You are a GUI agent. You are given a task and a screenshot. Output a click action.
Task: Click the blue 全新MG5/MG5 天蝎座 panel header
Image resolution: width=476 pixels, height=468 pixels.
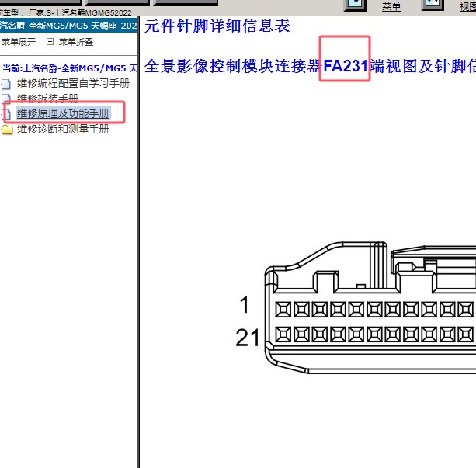coord(68,26)
